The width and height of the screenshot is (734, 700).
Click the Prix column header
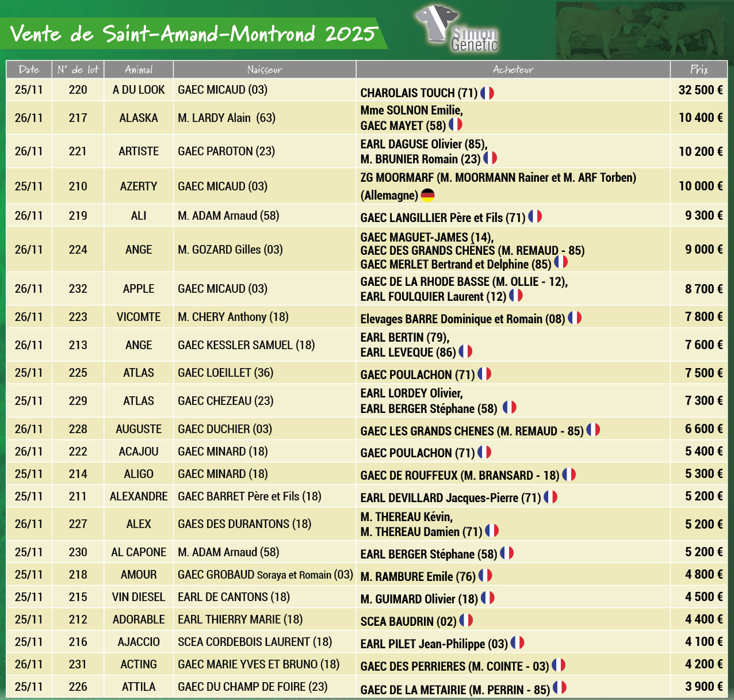pos(699,70)
